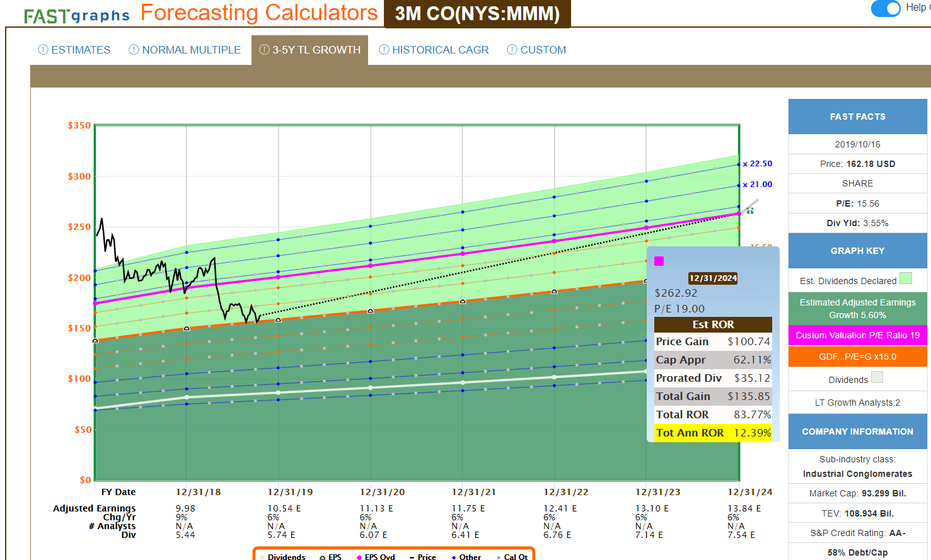Click the info icon beside 3-5Y TL GROWTH
Image resolution: width=931 pixels, height=560 pixels.
click(x=264, y=50)
